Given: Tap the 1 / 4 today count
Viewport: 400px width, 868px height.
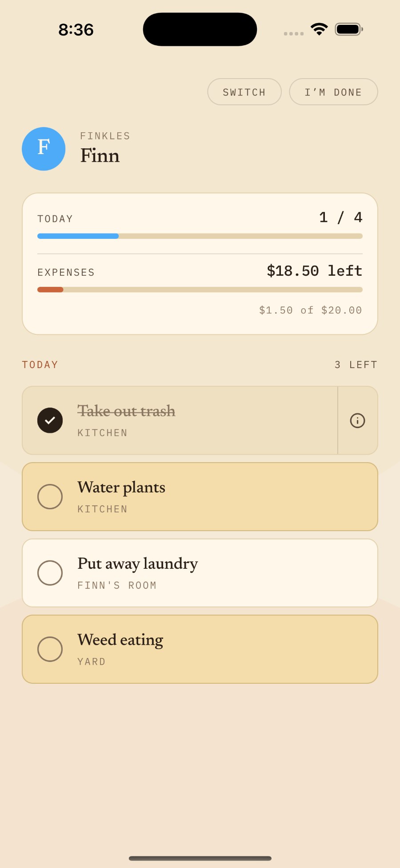Looking at the screenshot, I should pos(340,218).
